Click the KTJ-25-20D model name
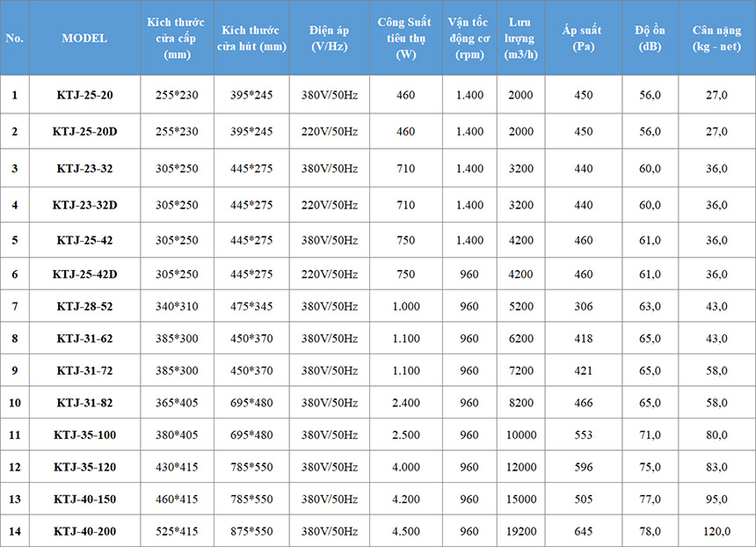Viewport: 756px width, 547px height. pyautogui.click(x=84, y=131)
